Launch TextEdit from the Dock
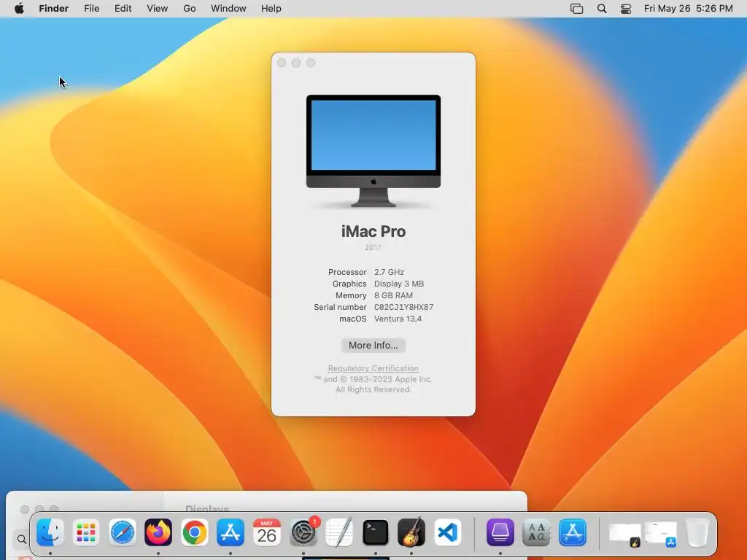This screenshot has width=747, height=560. pyautogui.click(x=339, y=532)
